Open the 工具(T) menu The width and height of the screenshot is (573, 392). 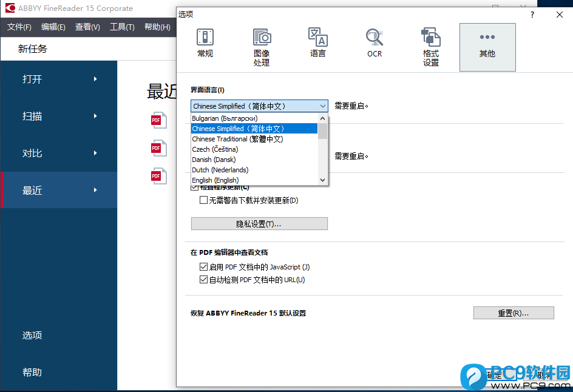122,27
